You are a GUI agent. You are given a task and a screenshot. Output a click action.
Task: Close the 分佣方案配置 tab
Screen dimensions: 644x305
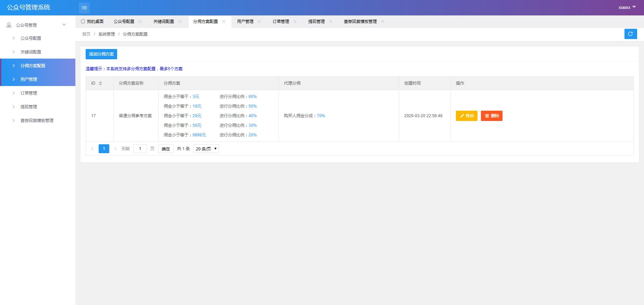click(224, 21)
